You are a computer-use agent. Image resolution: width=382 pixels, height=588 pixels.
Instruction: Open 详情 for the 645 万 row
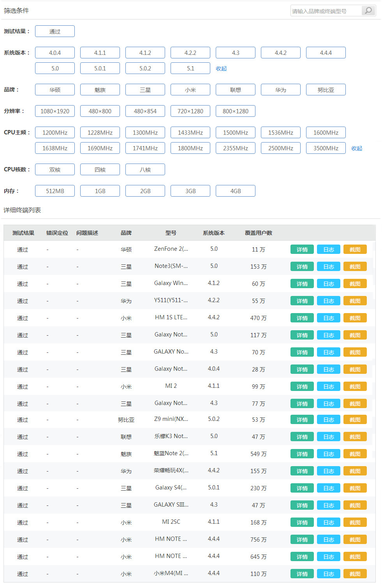click(x=302, y=556)
